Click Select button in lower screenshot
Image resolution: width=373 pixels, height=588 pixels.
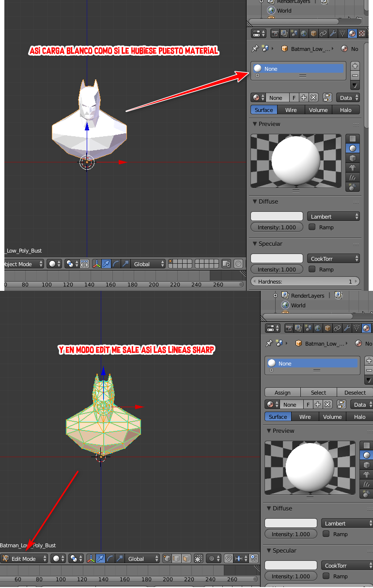319,392
